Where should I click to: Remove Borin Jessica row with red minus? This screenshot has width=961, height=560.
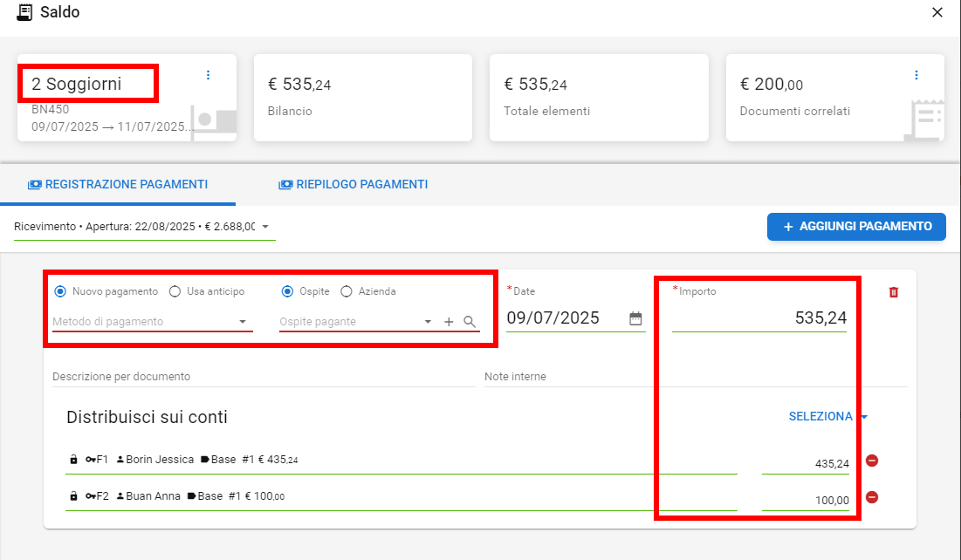click(x=871, y=461)
